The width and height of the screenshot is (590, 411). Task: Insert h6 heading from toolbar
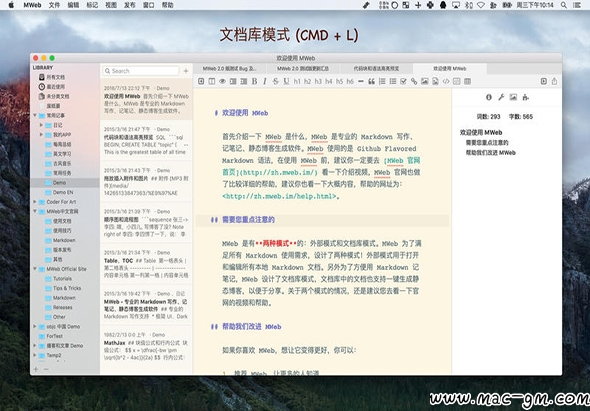350,81
